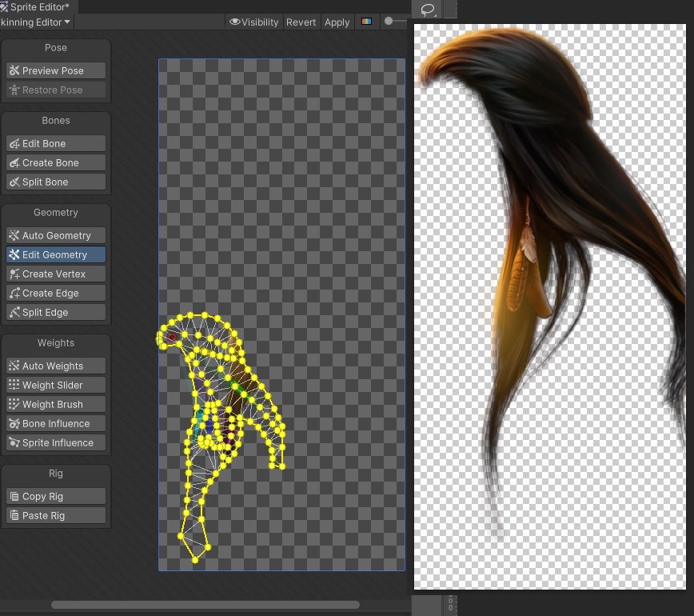The width and height of the screenshot is (694, 616).
Task: Run Auto Geometry on the sprite
Action: point(55,235)
